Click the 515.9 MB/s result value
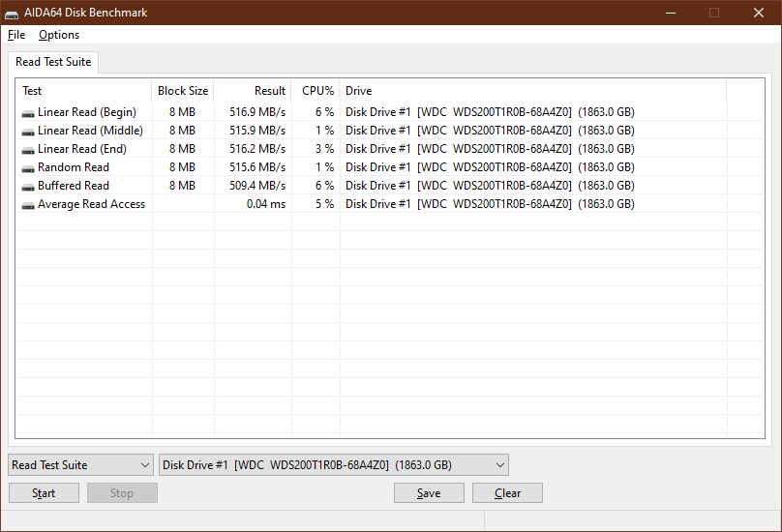782x532 pixels. (x=257, y=131)
